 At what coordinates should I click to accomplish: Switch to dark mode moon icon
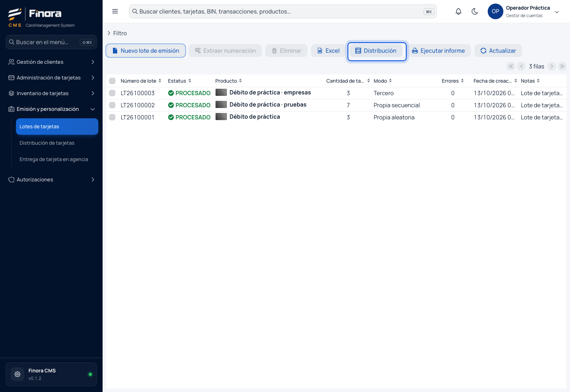click(475, 11)
